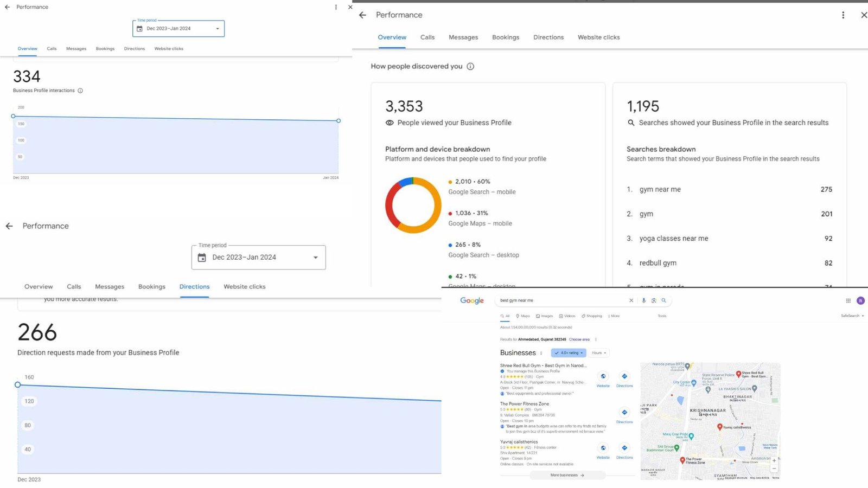Zoom out on the map with minus button
This screenshot has height=488, width=868.
pos(774,468)
